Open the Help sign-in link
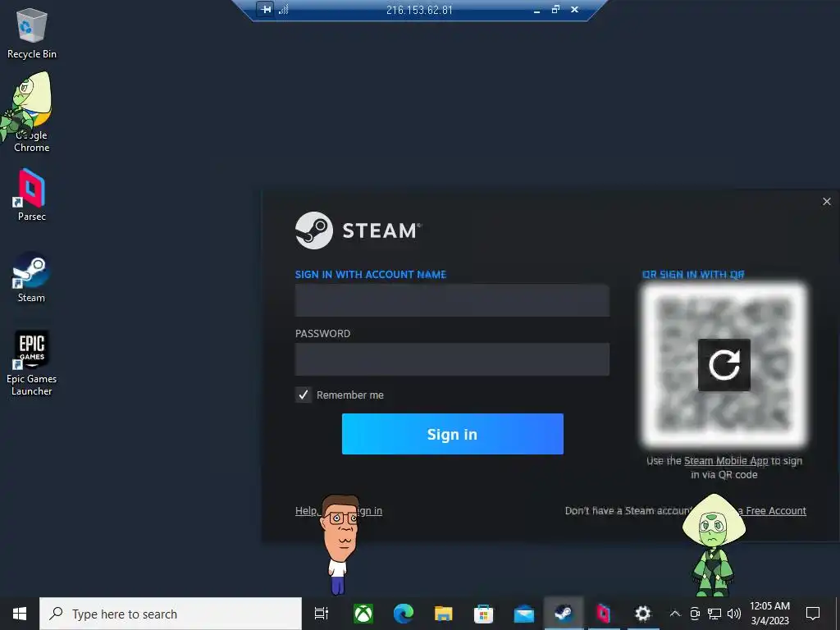The height and width of the screenshot is (630, 840). click(339, 510)
